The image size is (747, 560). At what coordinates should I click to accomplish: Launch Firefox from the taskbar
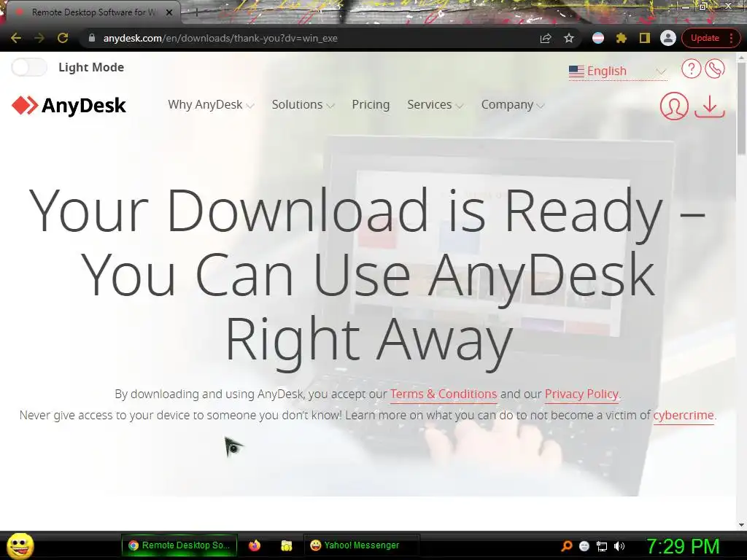coord(255,545)
